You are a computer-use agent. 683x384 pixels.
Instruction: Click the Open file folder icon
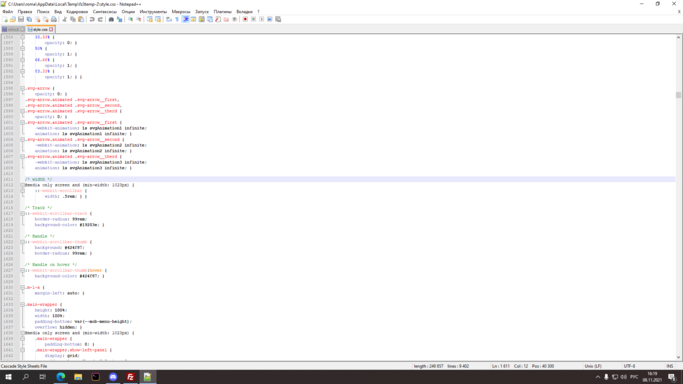(13, 19)
